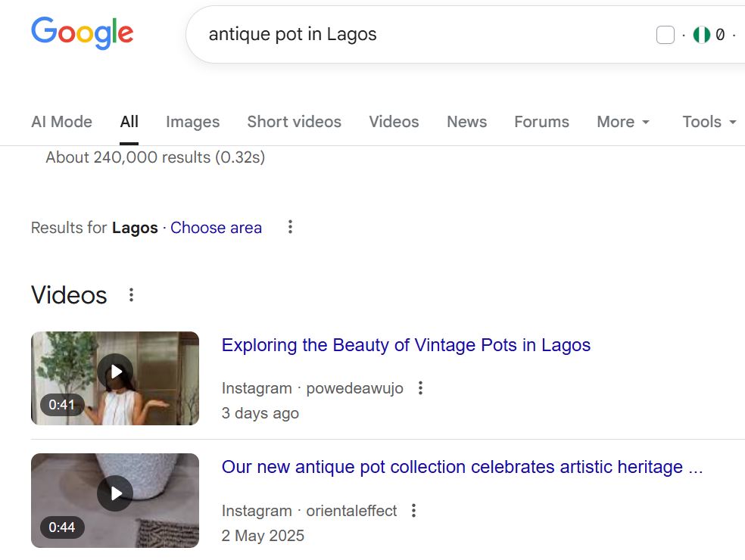745x560 pixels.
Task: Play the antique pot collection video
Action: tap(115, 493)
